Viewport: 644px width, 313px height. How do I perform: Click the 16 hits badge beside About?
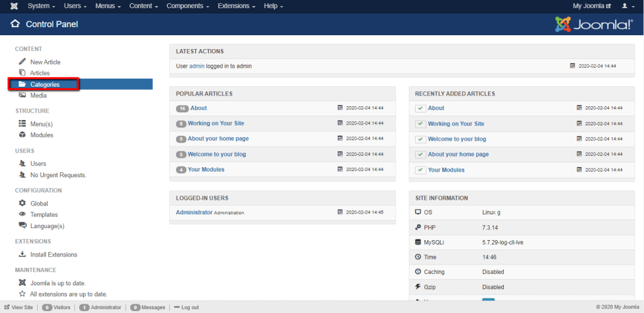(182, 108)
